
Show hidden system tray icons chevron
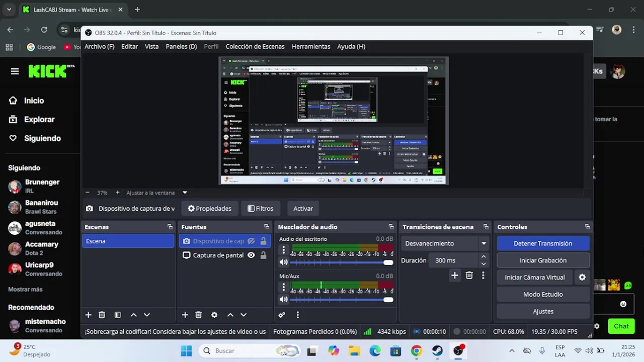(512, 351)
